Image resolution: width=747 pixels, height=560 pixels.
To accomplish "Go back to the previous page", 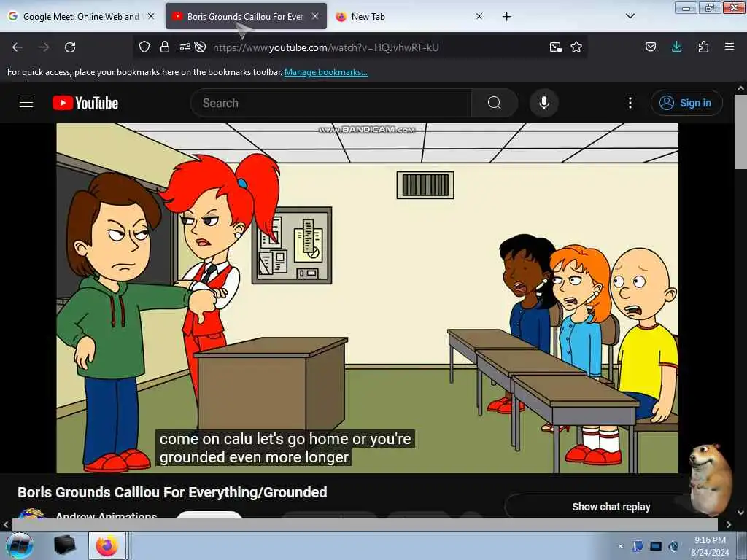I will click(x=18, y=47).
